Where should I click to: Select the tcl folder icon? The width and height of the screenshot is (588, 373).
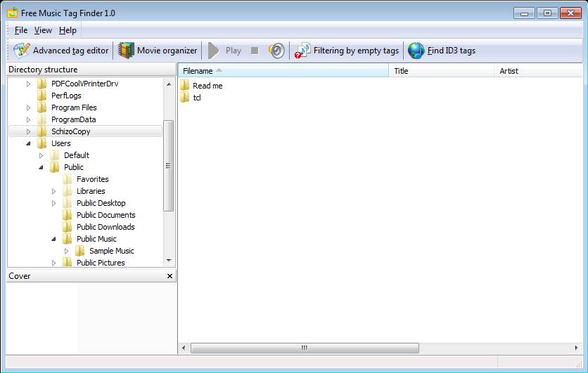tap(184, 98)
